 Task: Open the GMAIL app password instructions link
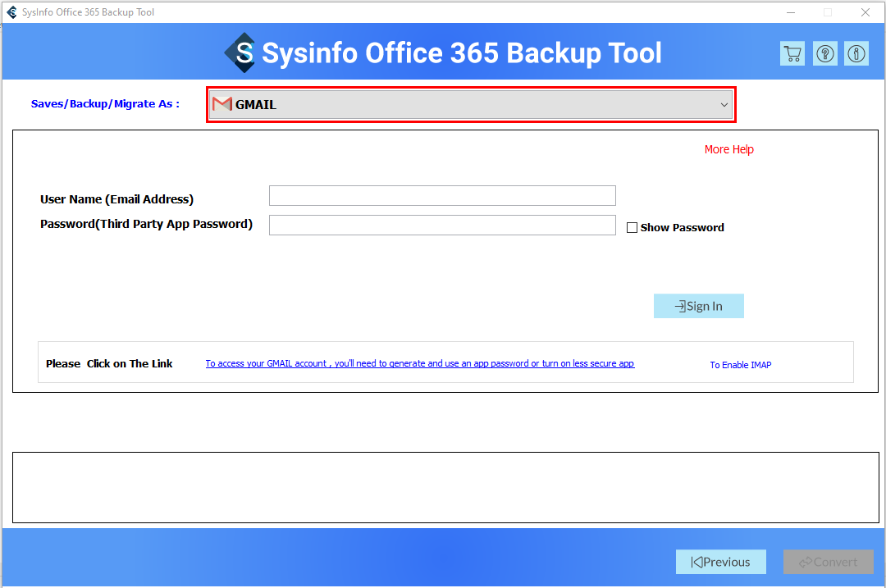click(420, 363)
